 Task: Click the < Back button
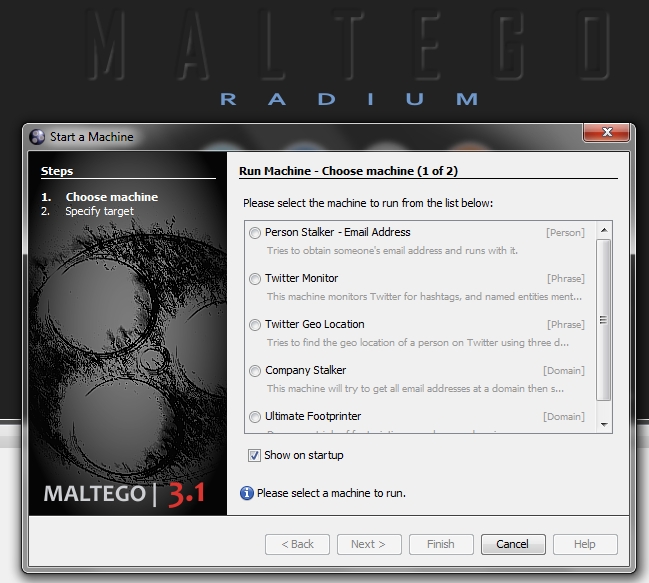[x=297, y=544]
